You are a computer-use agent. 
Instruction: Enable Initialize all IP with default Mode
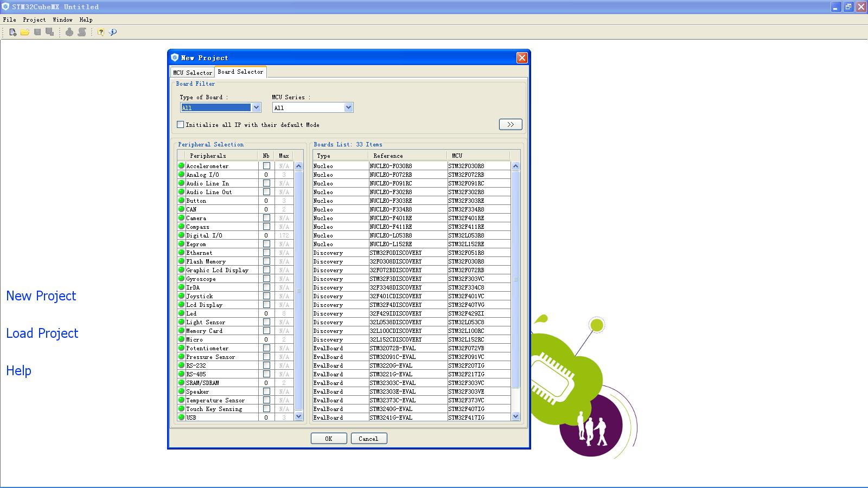(181, 125)
